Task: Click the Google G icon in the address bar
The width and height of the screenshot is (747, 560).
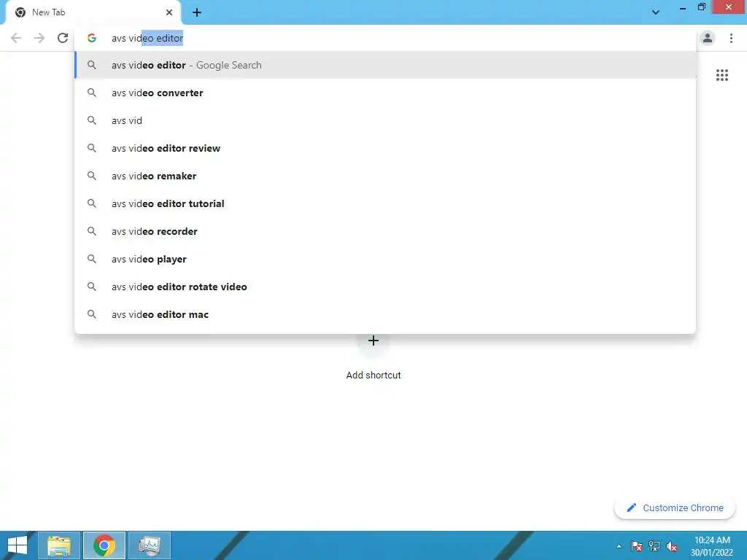Action: [92, 38]
